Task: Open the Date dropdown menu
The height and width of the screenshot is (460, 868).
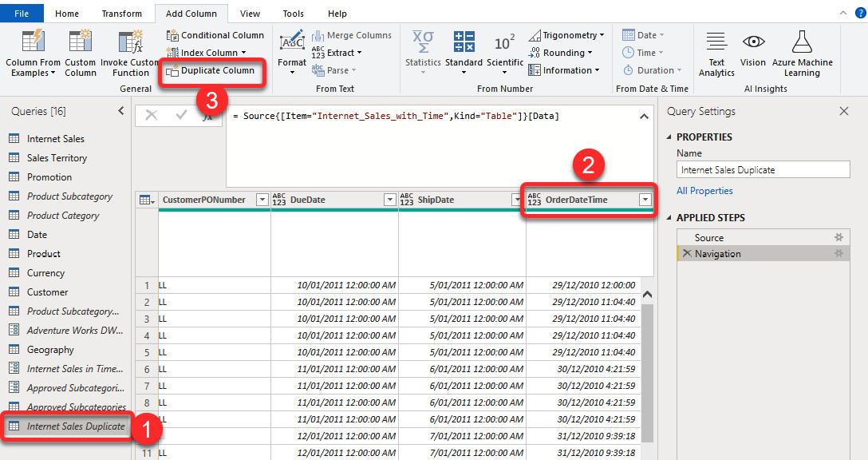Action: point(660,34)
